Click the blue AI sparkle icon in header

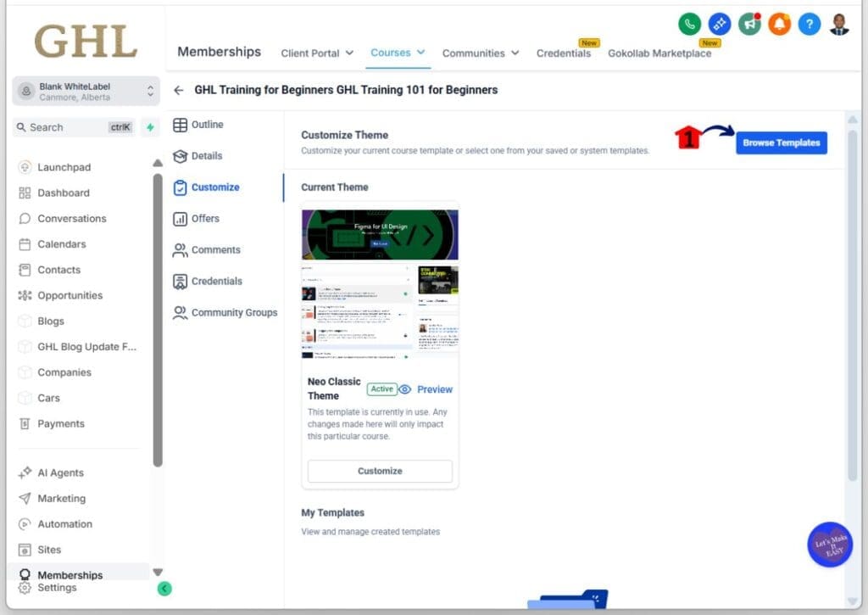click(720, 24)
